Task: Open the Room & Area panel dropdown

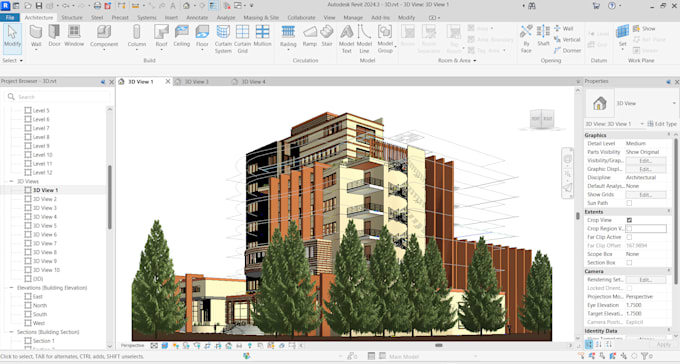Action: point(457,60)
